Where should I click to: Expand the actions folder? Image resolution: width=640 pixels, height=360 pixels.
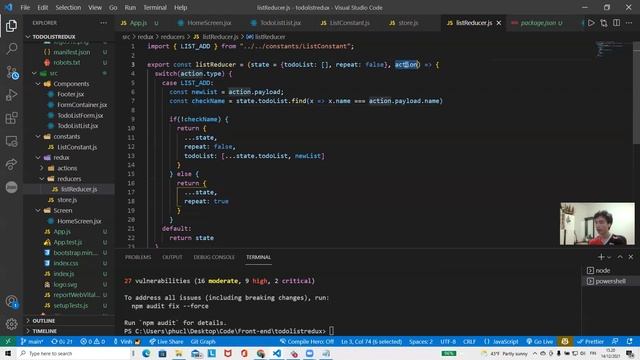(x=42, y=168)
